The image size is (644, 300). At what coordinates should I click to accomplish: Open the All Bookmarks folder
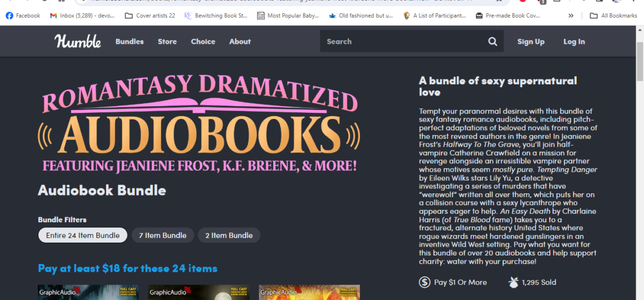[x=613, y=16]
